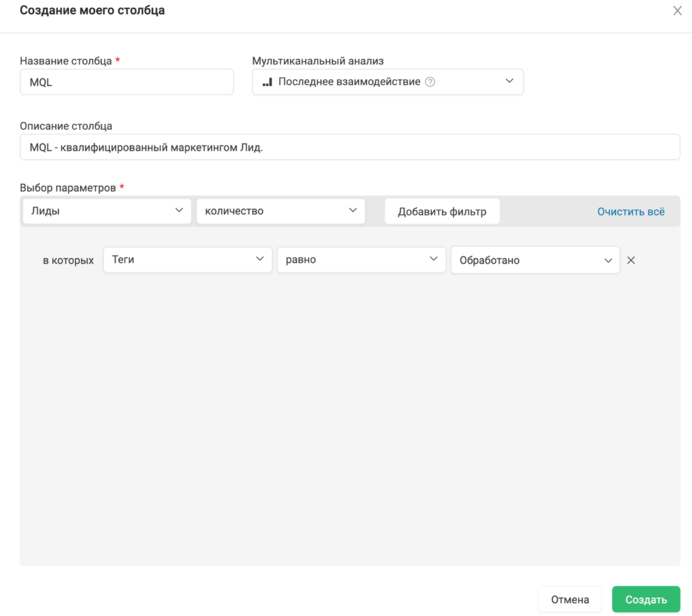This screenshot has width=692, height=616.
Task: Expand the Теги filter field dropdown
Action: click(x=187, y=260)
